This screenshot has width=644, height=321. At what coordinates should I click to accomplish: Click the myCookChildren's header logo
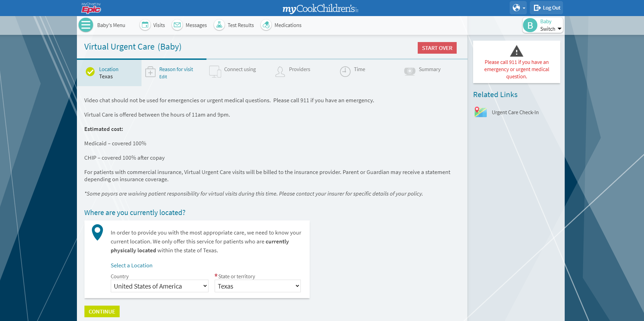[320, 9]
